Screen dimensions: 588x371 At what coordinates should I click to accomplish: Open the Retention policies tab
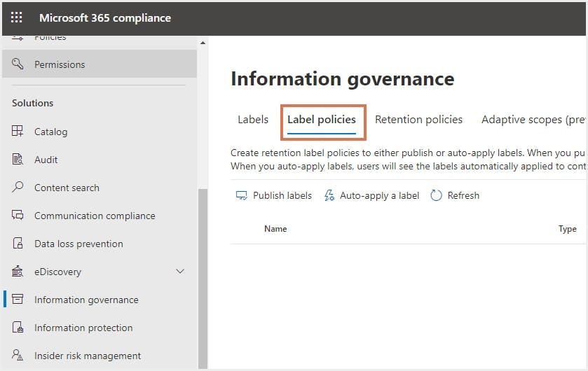(418, 120)
